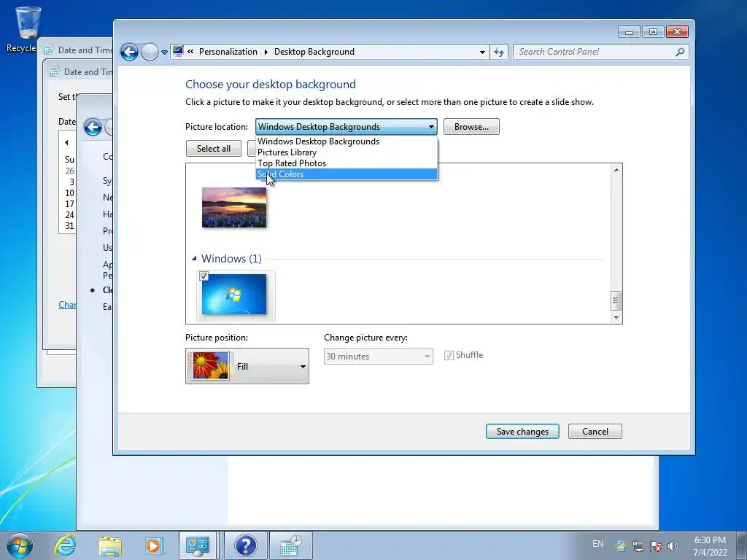Select day 10 in Date and Time calendar
Screen dimensions: 747x560
click(69, 192)
